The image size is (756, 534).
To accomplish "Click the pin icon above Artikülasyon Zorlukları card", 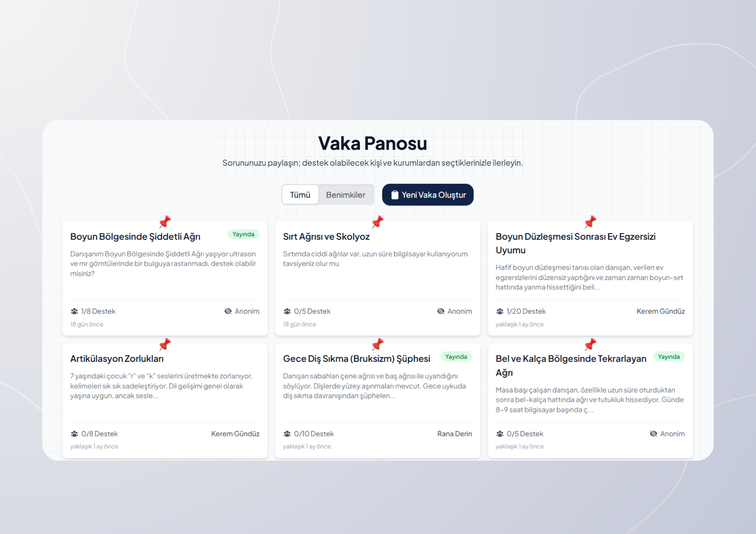I will (165, 344).
